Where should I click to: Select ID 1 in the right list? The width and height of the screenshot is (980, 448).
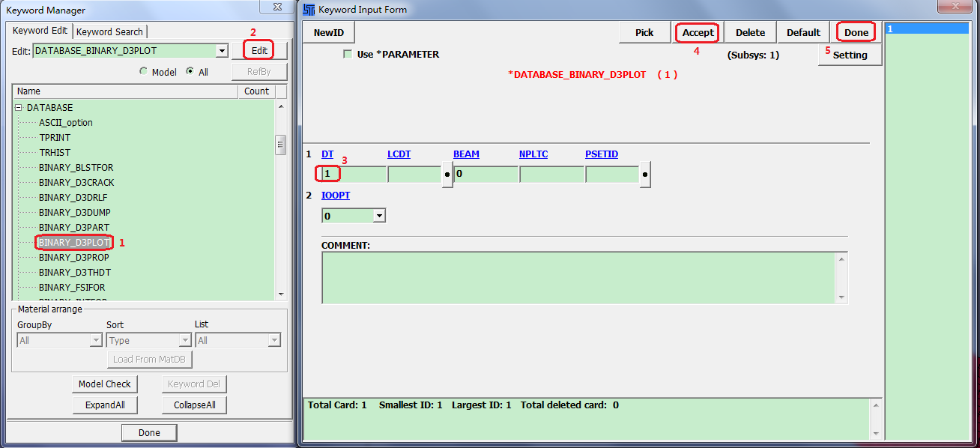tap(926, 28)
